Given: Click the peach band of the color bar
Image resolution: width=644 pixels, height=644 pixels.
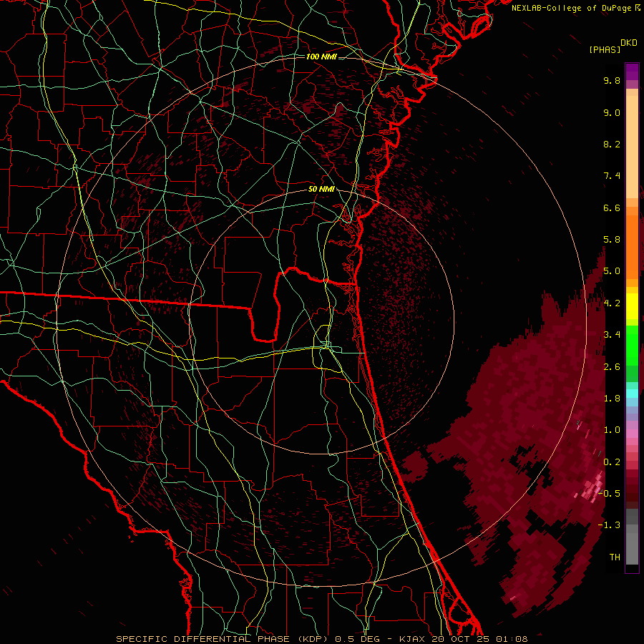Looking at the screenshot, I should tap(632, 147).
